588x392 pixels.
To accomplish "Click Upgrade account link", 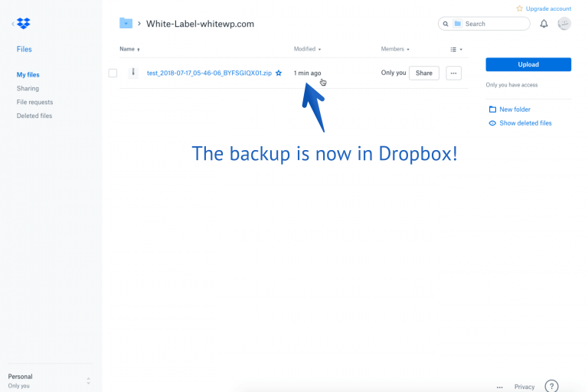I will [x=548, y=8].
